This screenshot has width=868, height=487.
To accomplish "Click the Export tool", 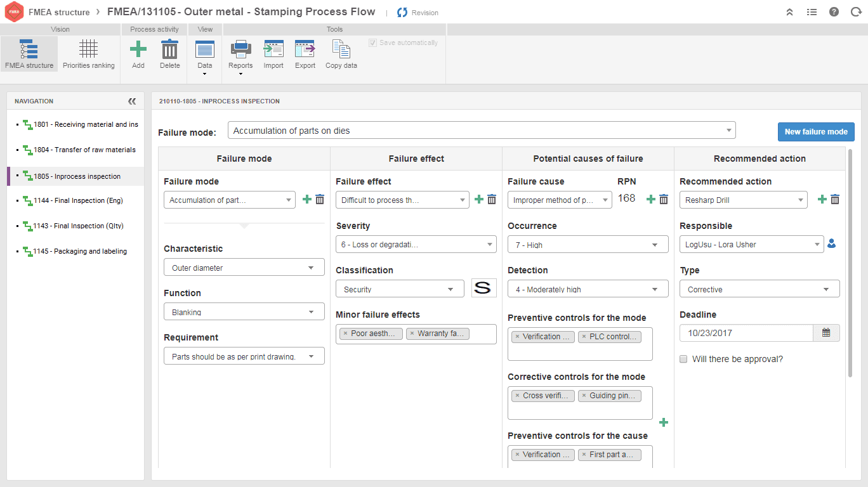I will click(x=305, y=54).
